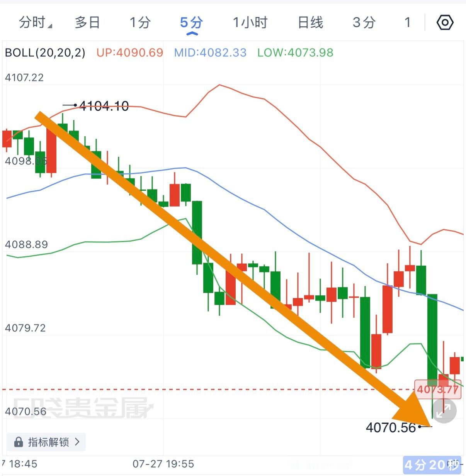The width and height of the screenshot is (466, 476).
Task: Click the BOLL(20,20,2) indicator label
Action: click(x=45, y=53)
